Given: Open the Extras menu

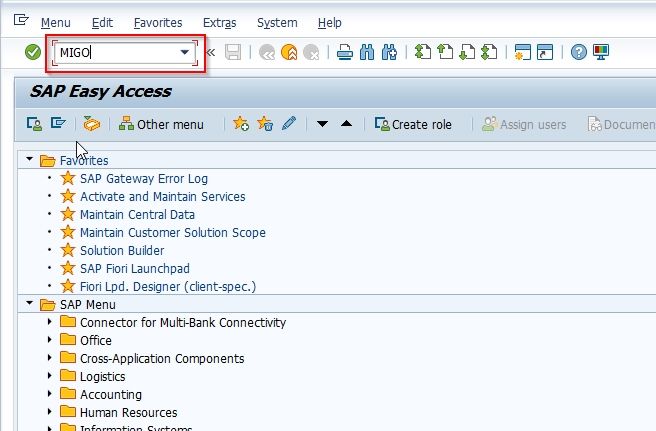Looking at the screenshot, I should pyautogui.click(x=220, y=23).
